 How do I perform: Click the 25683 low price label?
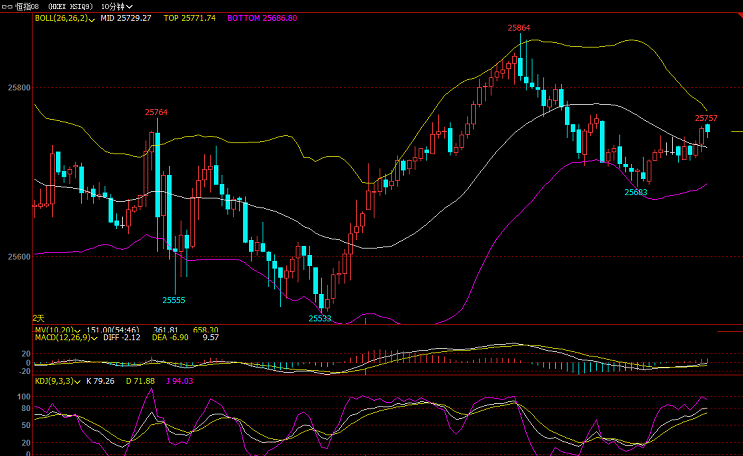tap(635, 192)
